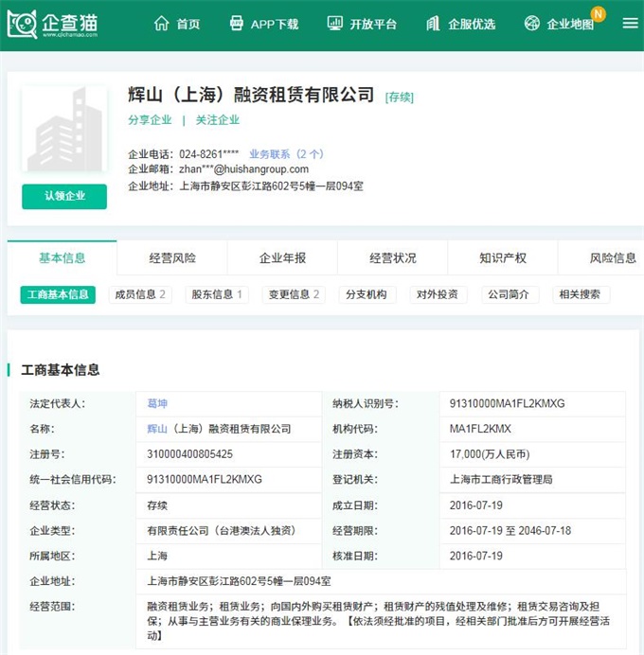This screenshot has height=655, width=644.
Task: Click the phone number 024-8261****
Action: click(x=209, y=154)
